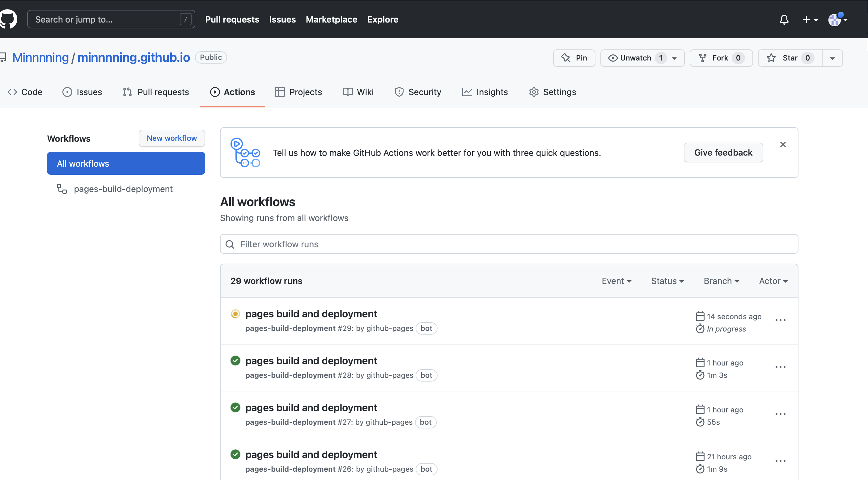Click the New workflow button

click(x=171, y=138)
